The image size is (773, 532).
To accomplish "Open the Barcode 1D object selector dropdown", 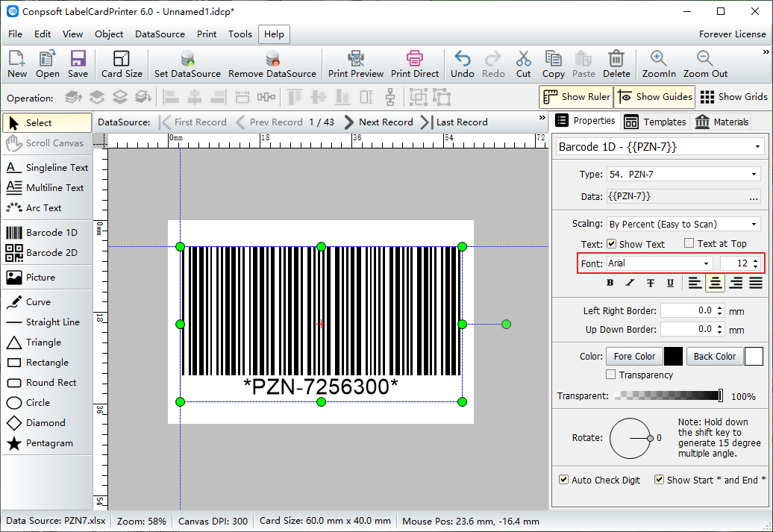I will [x=757, y=147].
